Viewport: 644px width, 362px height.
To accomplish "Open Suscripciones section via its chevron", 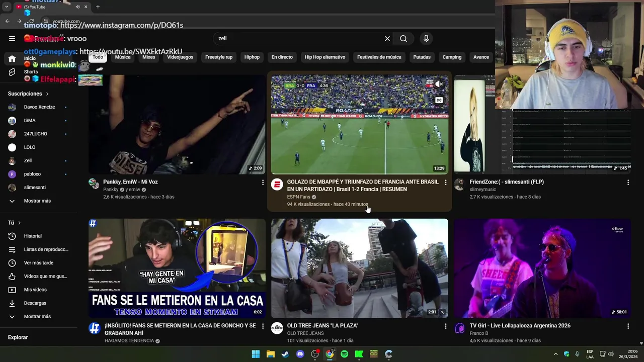I will tap(47, 94).
